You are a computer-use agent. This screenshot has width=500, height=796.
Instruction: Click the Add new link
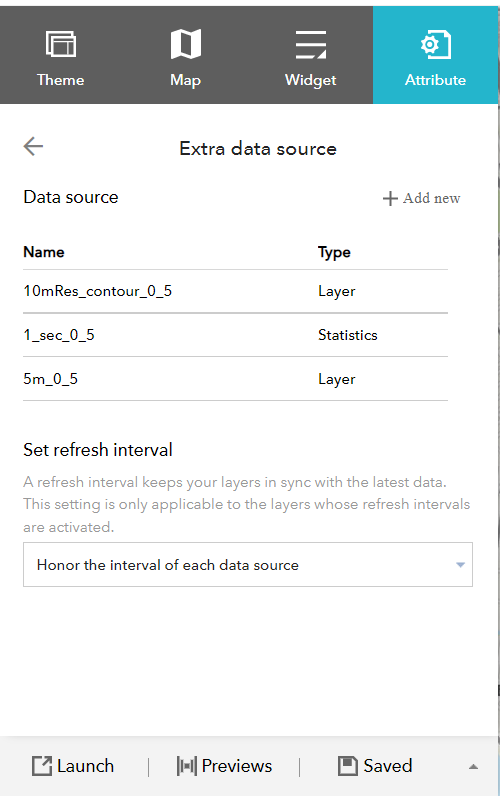point(421,198)
